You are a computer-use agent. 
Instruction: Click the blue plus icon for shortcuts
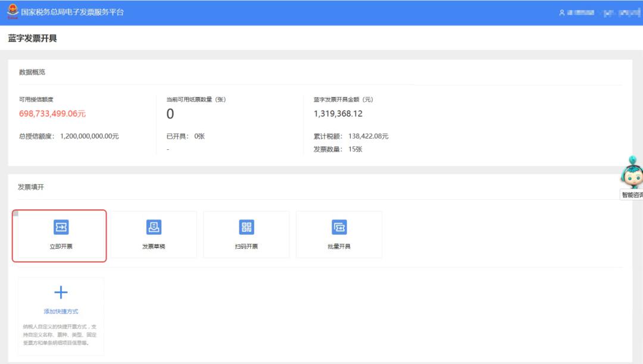[x=61, y=292]
